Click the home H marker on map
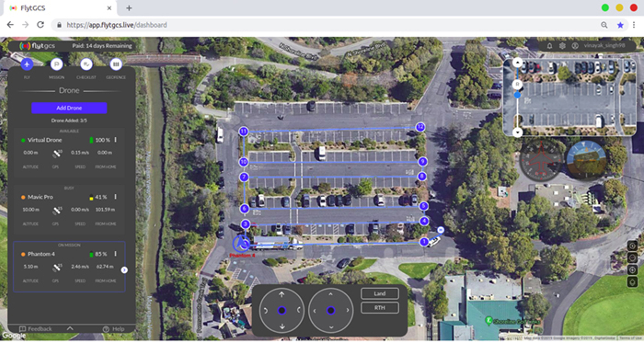Image resolution: width=644 pixels, height=342 pixels. [x=441, y=230]
